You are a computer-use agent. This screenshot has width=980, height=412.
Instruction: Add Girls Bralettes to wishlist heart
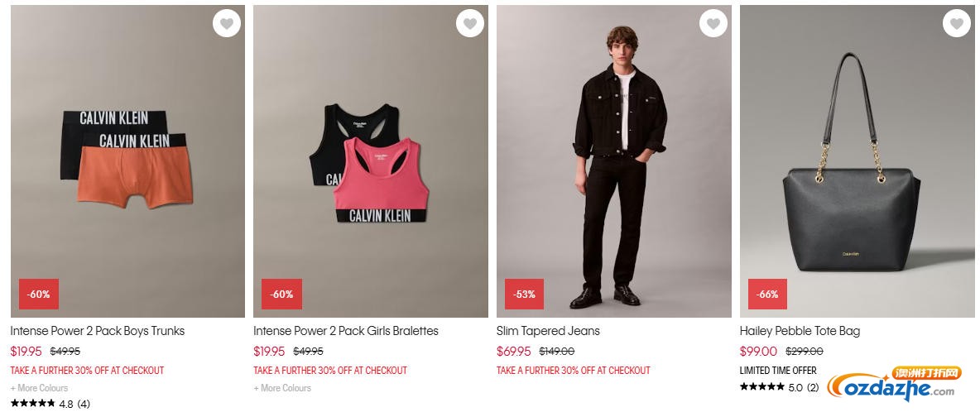coord(470,24)
